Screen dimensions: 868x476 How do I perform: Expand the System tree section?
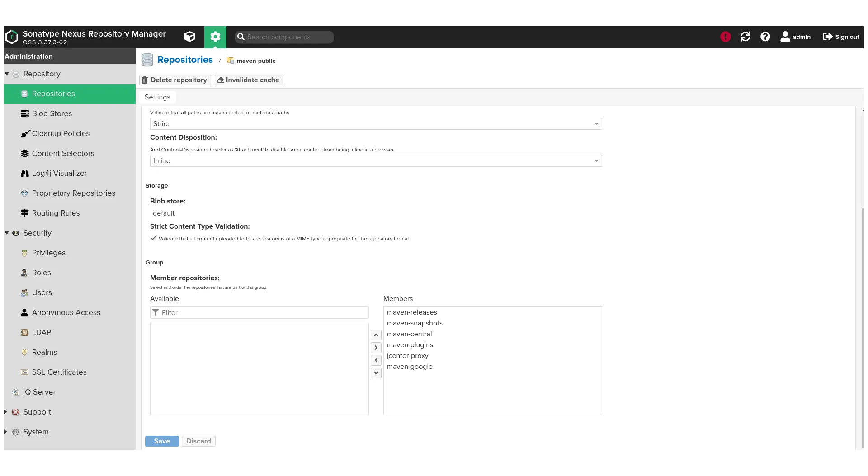click(x=6, y=432)
